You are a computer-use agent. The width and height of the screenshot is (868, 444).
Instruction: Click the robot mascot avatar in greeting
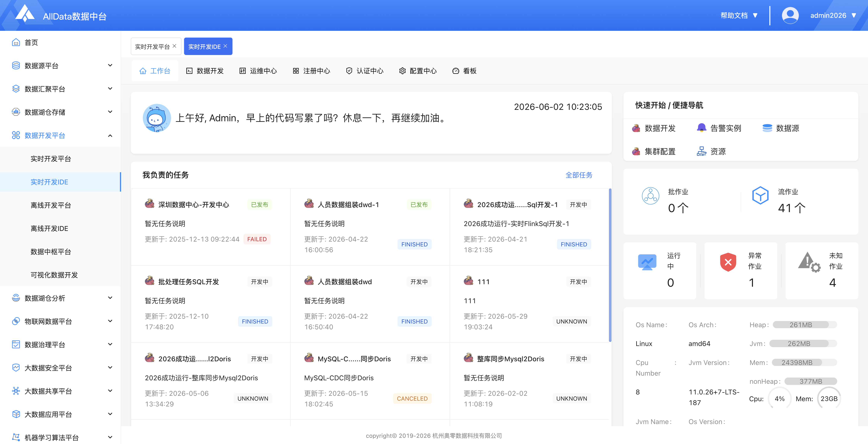(157, 118)
